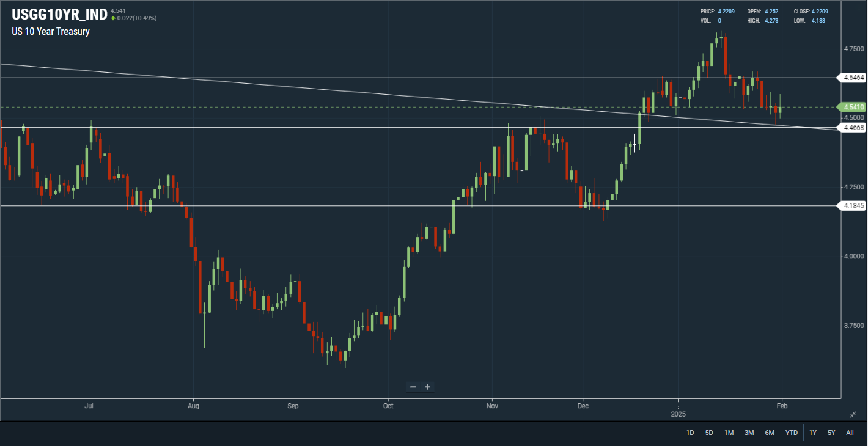
Task: Click the LOW 4.188 readout
Action: pyautogui.click(x=810, y=21)
